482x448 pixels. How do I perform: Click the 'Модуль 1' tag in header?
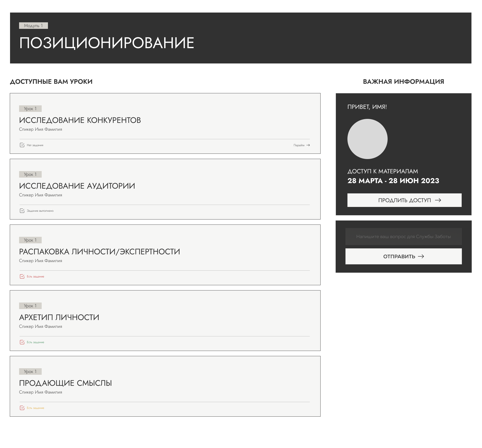tap(33, 26)
